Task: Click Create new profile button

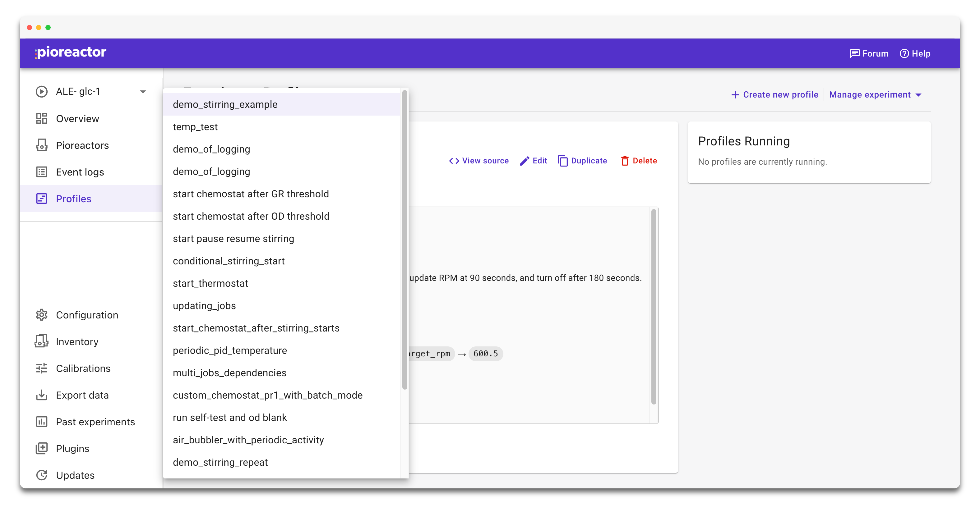Action: click(x=774, y=95)
